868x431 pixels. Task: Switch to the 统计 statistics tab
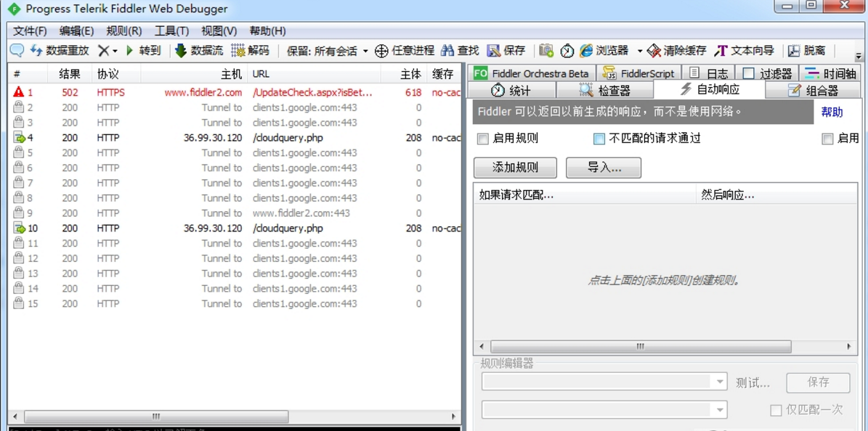pos(511,90)
